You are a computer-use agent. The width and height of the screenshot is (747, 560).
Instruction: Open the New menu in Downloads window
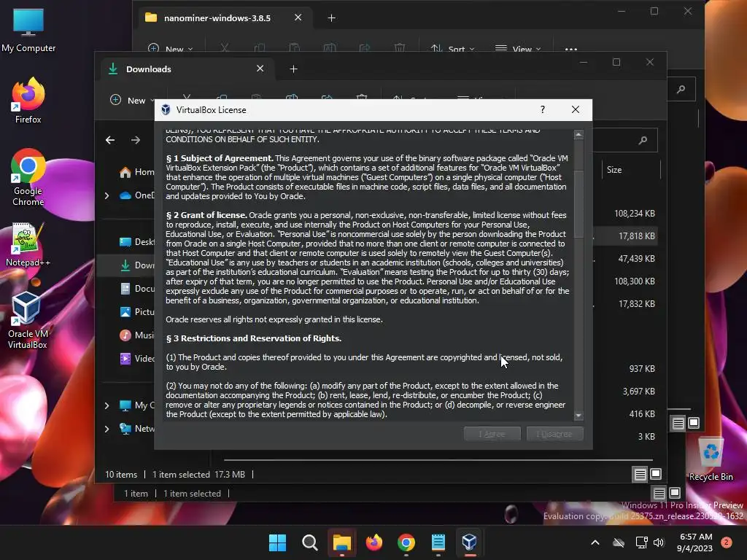[132, 101]
